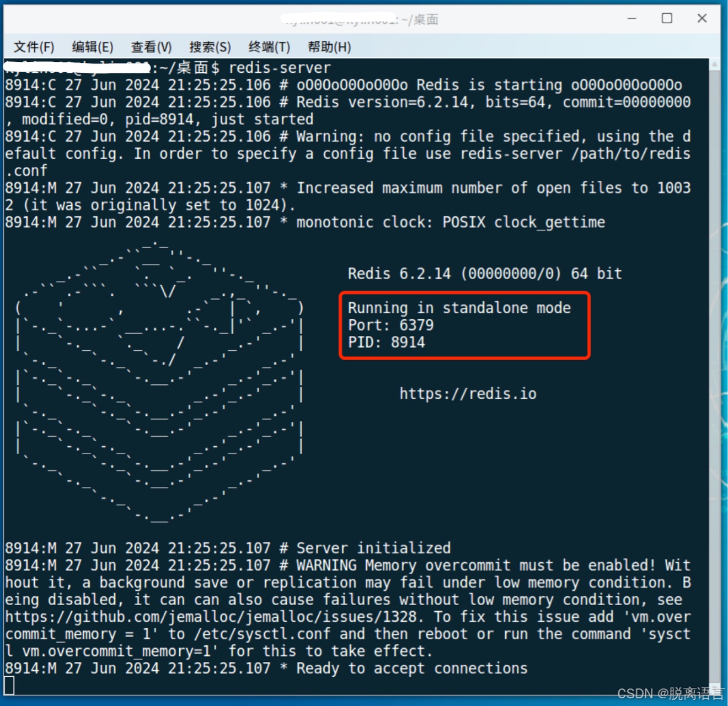Click 'Redis is starting' log text
This screenshot has height=706, width=728.
489,85
